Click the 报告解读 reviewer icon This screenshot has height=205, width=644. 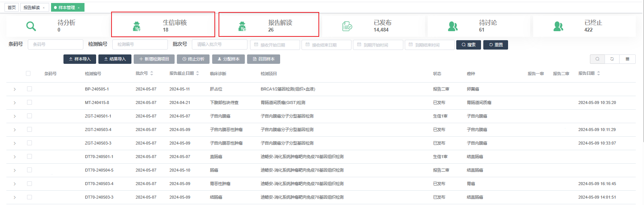tap(242, 26)
